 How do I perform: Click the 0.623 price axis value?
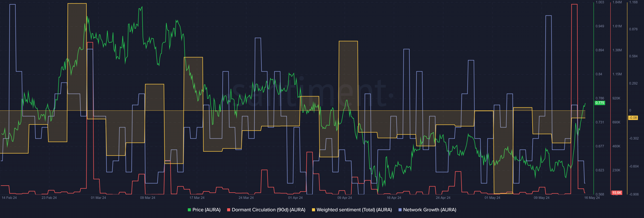600,170
